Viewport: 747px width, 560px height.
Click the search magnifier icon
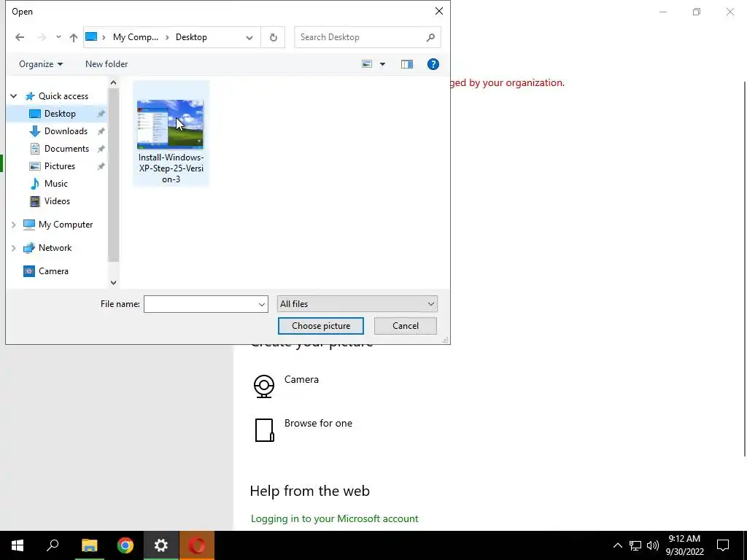[430, 37]
